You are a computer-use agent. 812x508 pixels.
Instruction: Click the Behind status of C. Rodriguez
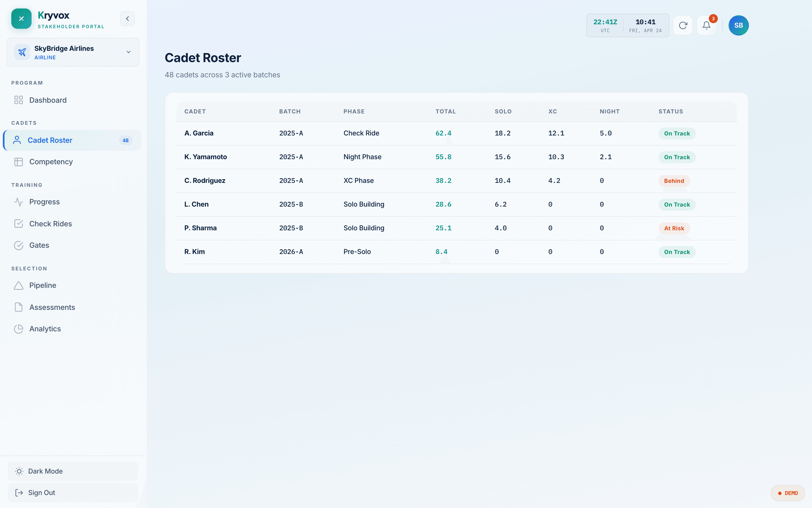pyautogui.click(x=674, y=181)
